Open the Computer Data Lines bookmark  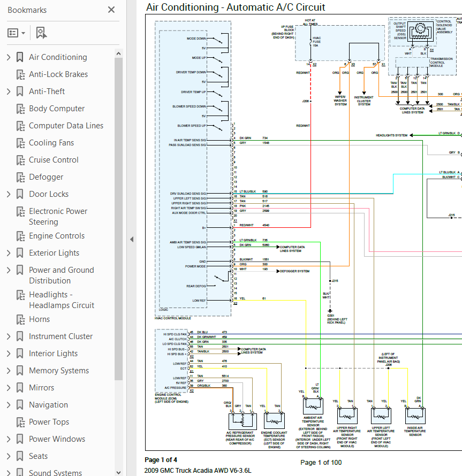click(x=66, y=126)
